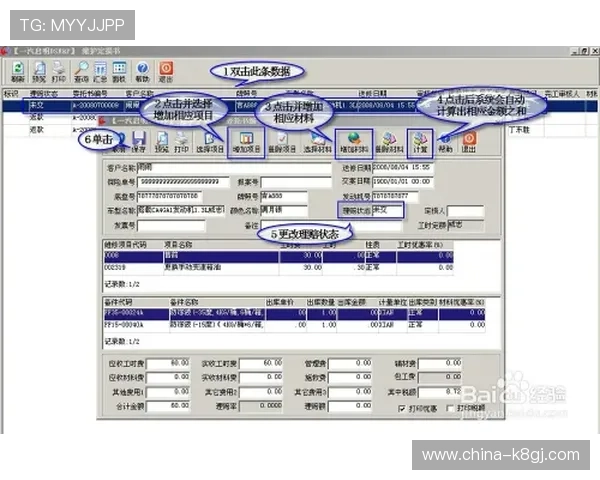Uncheck the 打印优惠 checkbox
This screenshot has height=480, width=600.
[402, 408]
